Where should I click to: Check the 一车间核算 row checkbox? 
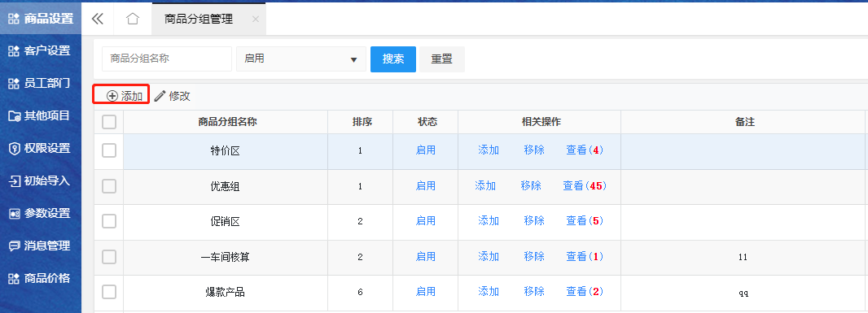(x=109, y=257)
